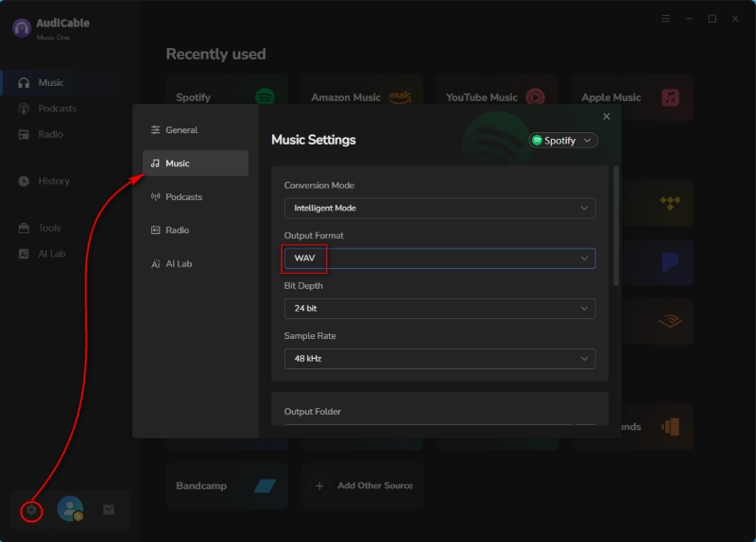The height and width of the screenshot is (542, 756).
Task: Click the YouTube Music play icon
Action: point(535,98)
